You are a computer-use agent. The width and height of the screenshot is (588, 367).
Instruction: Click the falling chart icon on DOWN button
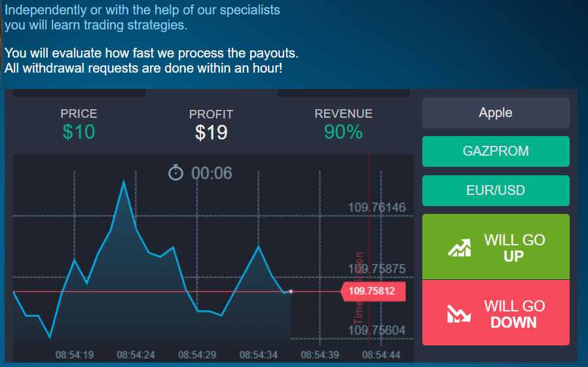pos(460,313)
